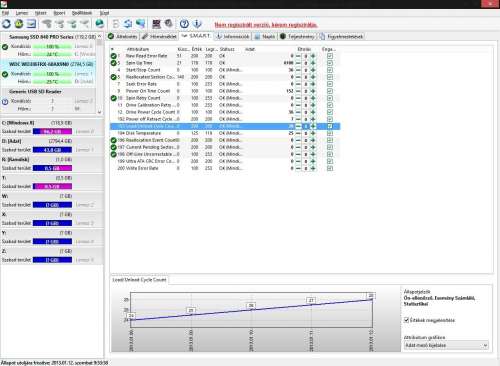Click D: drive free space bar

[x=52, y=150]
